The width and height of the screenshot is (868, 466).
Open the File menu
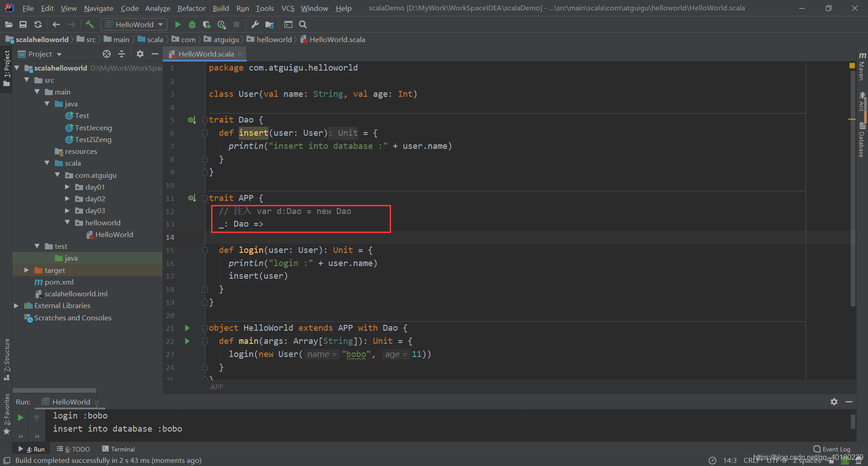pos(28,8)
